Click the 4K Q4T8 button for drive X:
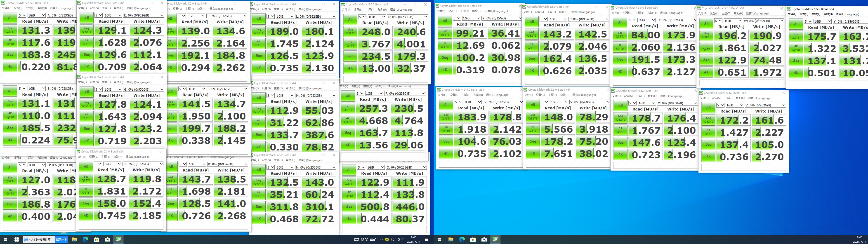 (620, 130)
